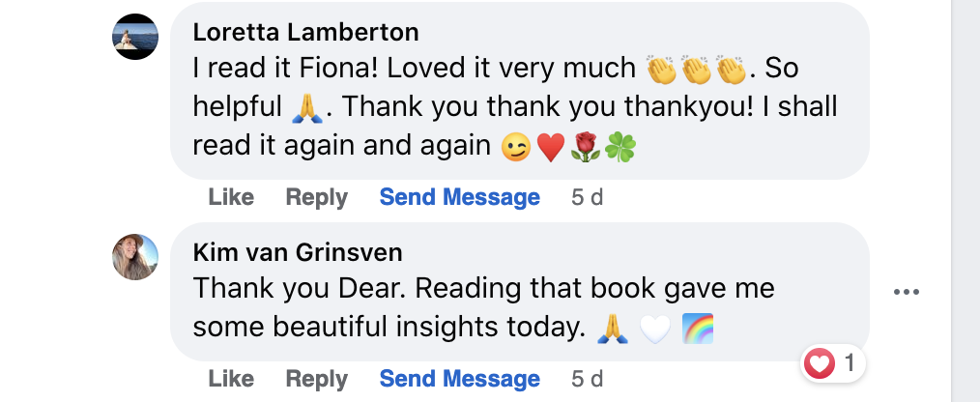This screenshot has height=402, width=980.
Task: Reply to Kim van Grinsven's comment
Action: click(x=316, y=379)
